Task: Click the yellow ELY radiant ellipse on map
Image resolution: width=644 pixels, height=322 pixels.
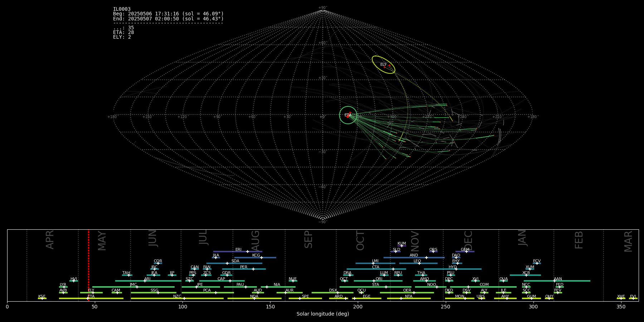Action: 384,65
